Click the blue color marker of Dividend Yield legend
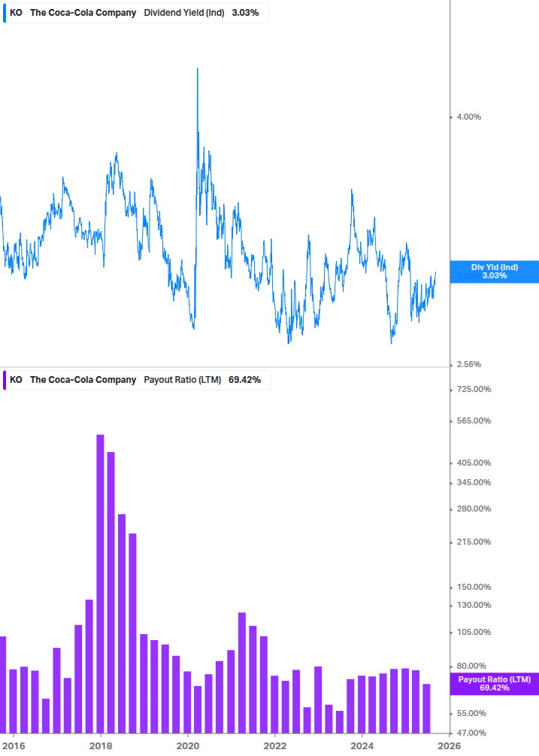 [5, 13]
